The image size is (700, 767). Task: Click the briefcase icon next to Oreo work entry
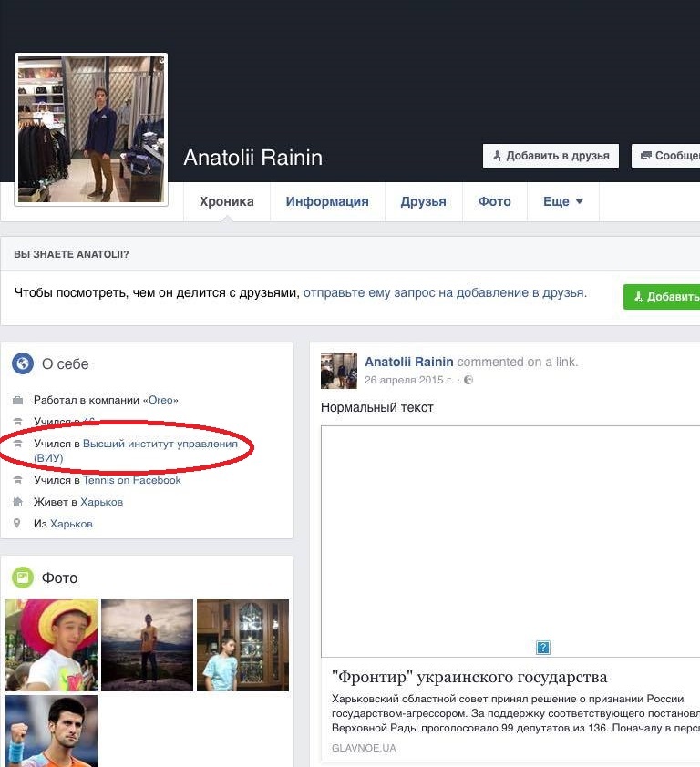pyautogui.click(x=17, y=400)
